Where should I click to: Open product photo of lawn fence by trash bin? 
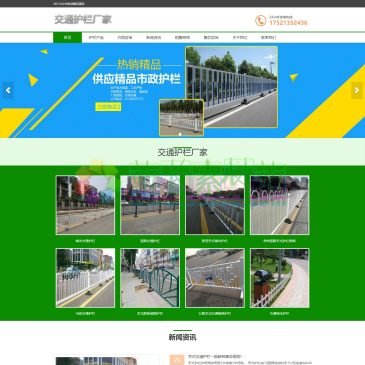[x=280, y=278]
